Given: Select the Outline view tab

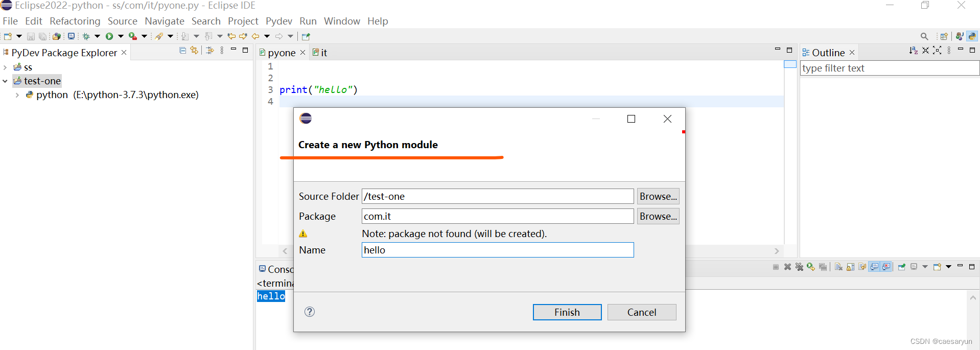Looking at the screenshot, I should tap(828, 53).
